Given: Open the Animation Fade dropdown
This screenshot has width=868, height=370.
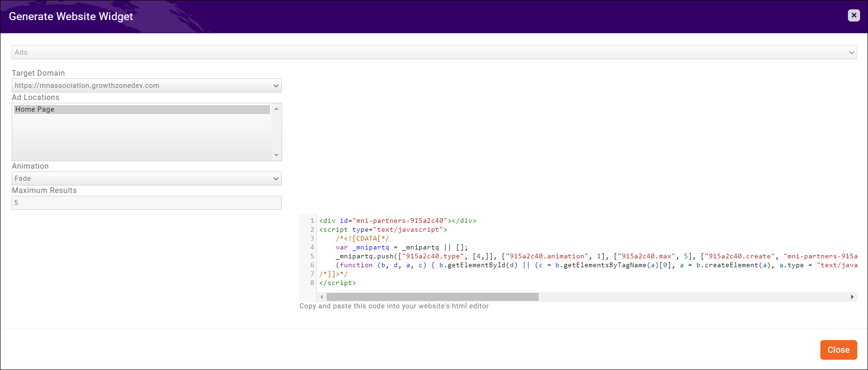Looking at the screenshot, I should coord(147,178).
